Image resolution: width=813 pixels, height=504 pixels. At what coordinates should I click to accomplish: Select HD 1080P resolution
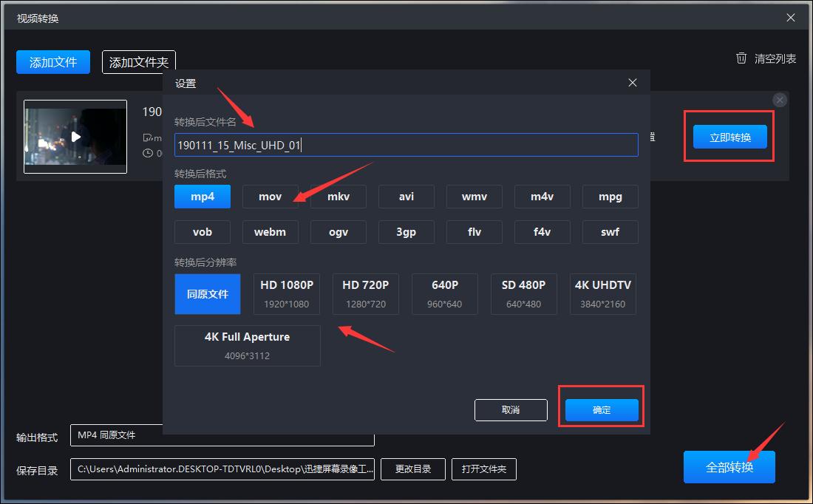(287, 293)
